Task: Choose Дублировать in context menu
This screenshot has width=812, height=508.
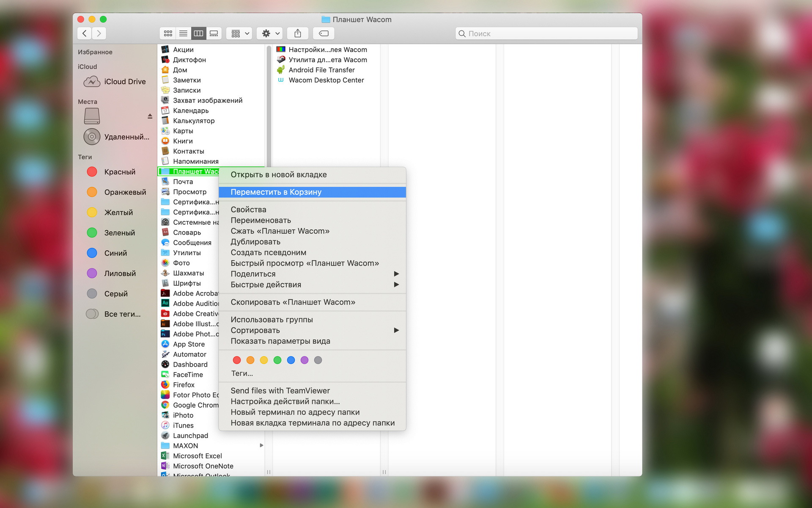Action: [x=312, y=242]
